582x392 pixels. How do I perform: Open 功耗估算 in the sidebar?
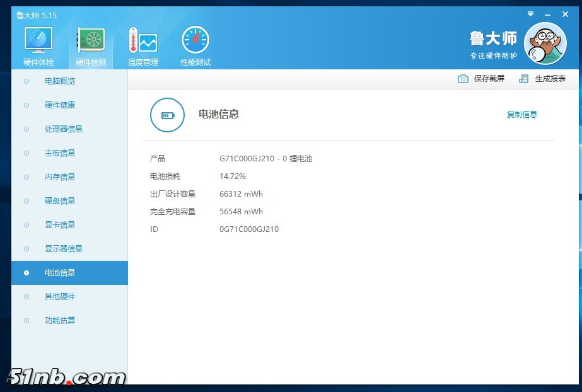click(60, 321)
